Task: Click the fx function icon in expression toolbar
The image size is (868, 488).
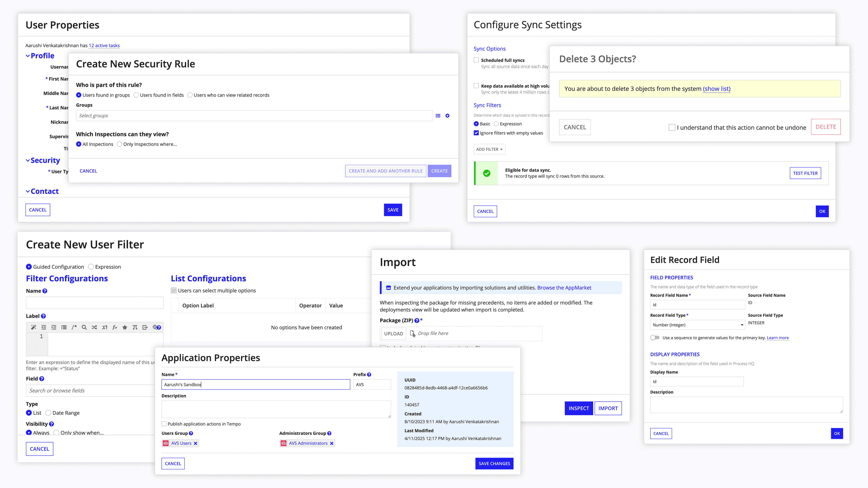Action: pos(115,327)
